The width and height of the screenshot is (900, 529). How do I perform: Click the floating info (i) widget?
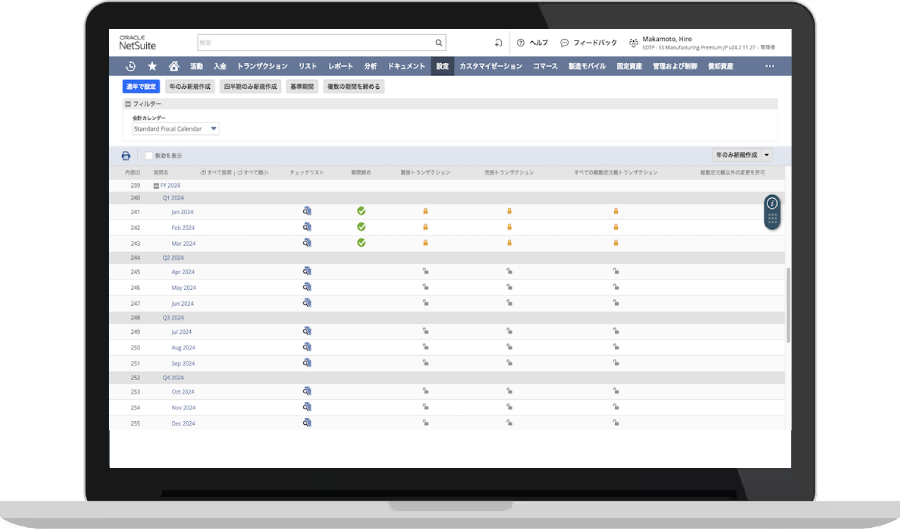[x=772, y=203]
